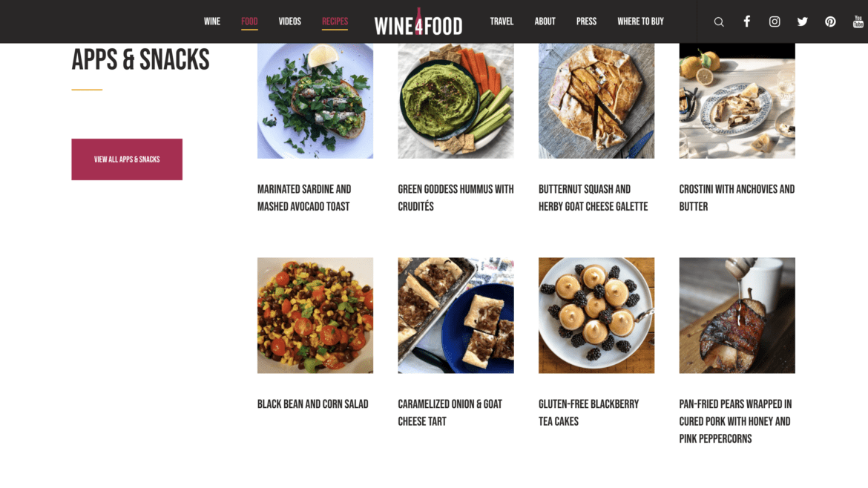
Task: Visit the Facebook page icon
Action: pos(747,22)
